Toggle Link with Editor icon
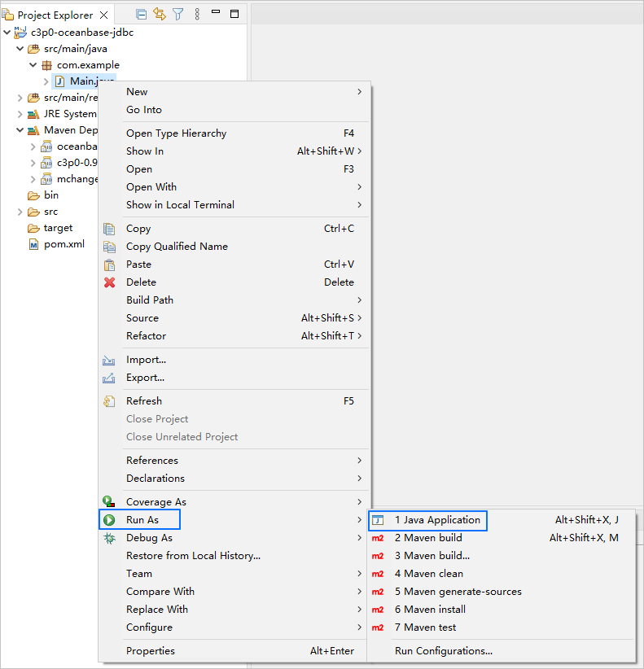The height and width of the screenshot is (669, 644). pyautogui.click(x=160, y=15)
